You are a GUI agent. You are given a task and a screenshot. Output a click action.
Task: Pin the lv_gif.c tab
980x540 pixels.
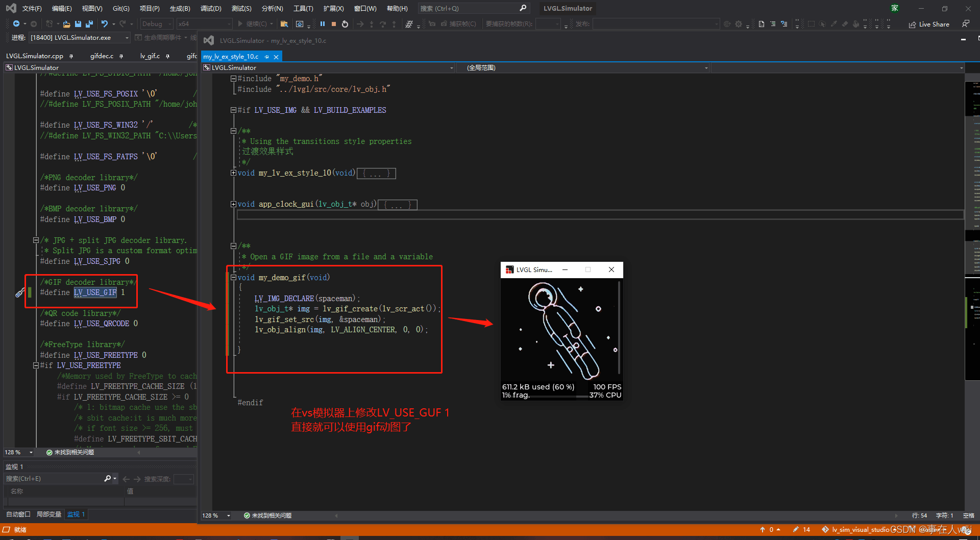click(x=167, y=56)
